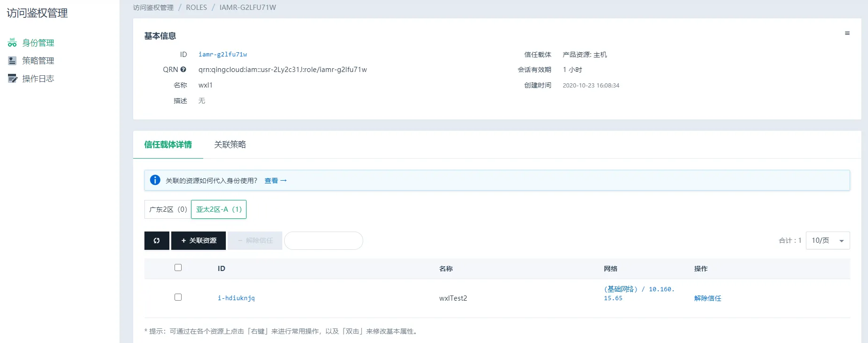Click + 关联资源 button
This screenshot has width=868, height=343.
coord(199,240)
